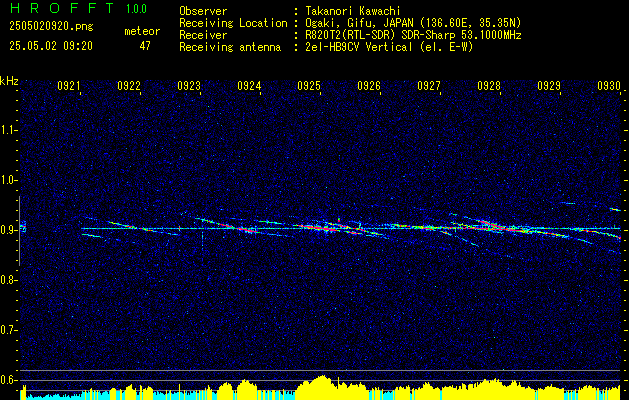Click receiver R820T2(RTL-SDR) SDR-Sharp text
The height and width of the screenshot is (400, 629).
point(413,35)
